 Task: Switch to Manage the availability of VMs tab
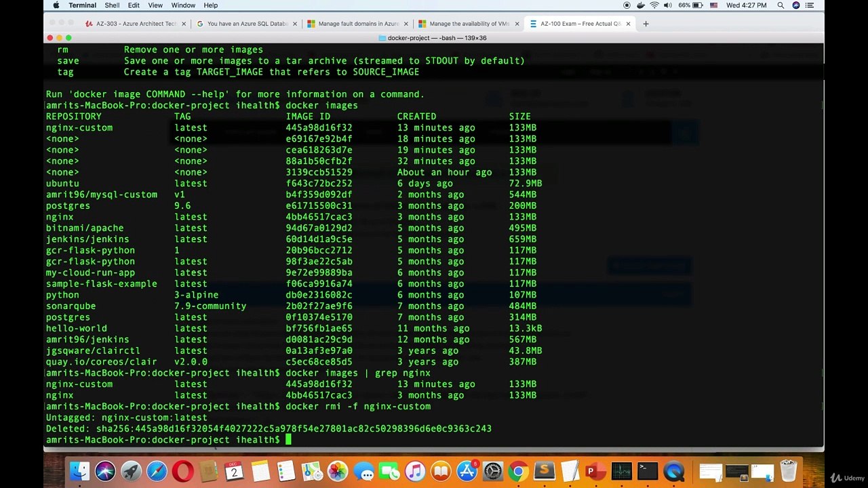[467, 24]
